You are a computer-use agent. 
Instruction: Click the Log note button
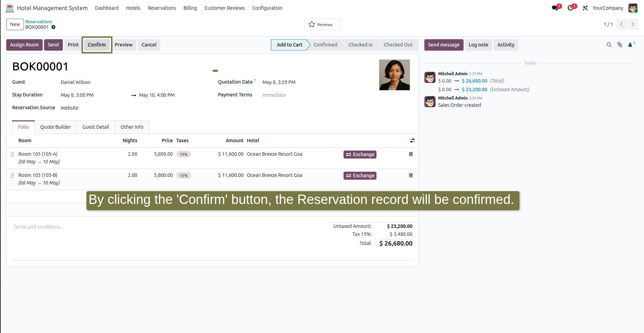coord(478,45)
